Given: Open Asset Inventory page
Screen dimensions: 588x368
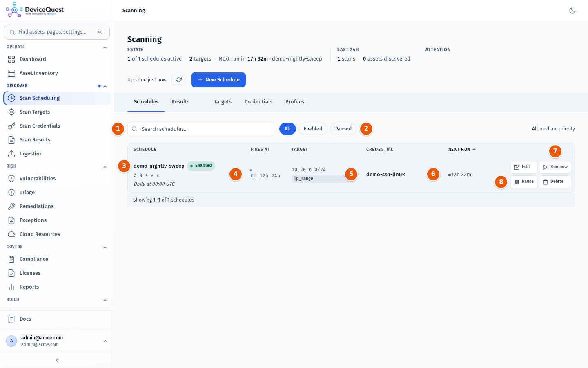Looking at the screenshot, I should click(57, 73).
